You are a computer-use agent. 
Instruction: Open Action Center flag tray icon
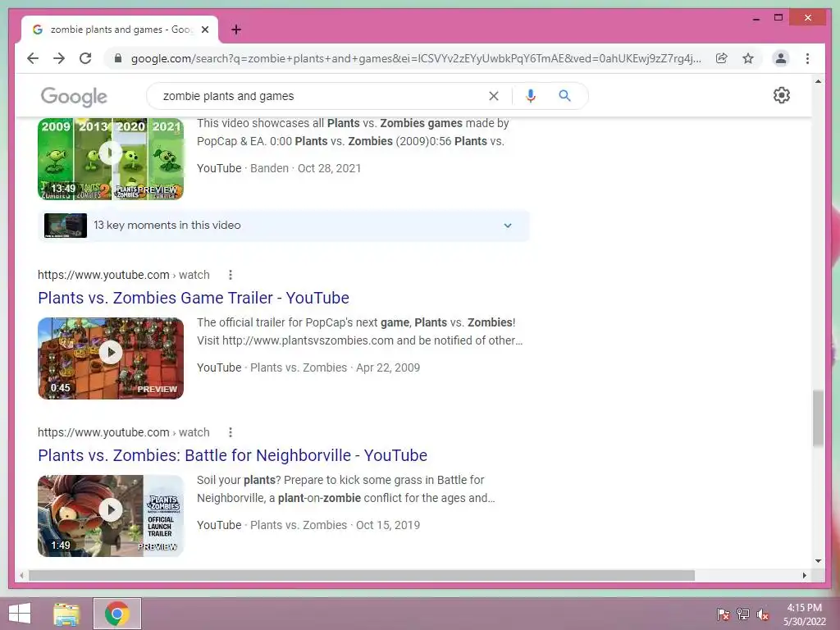(723, 614)
